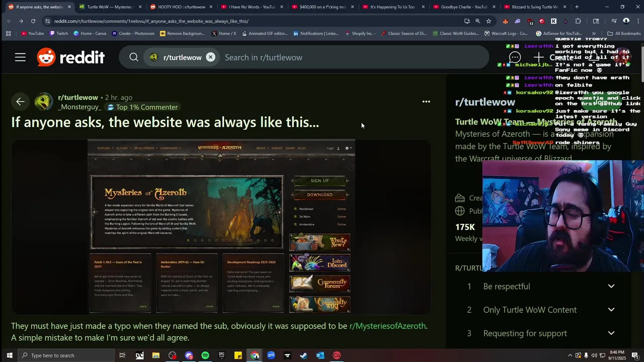Image resolution: width=644 pixels, height=362 pixels.
Task: Open the r/turtlewow community avatar
Action: point(44,102)
